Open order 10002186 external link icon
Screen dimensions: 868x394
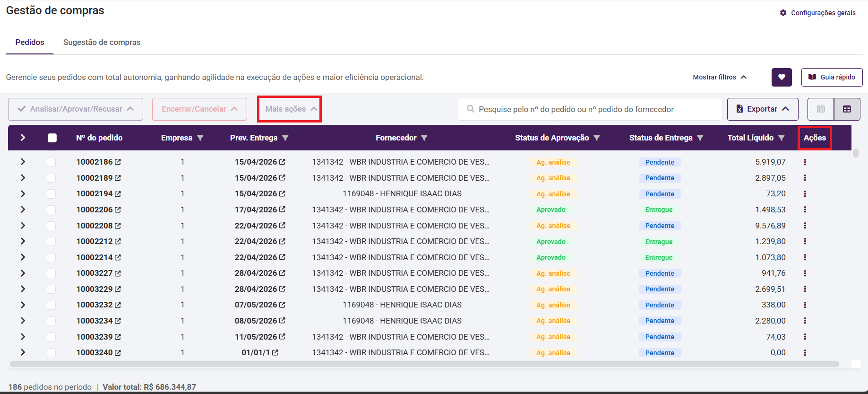coord(118,162)
